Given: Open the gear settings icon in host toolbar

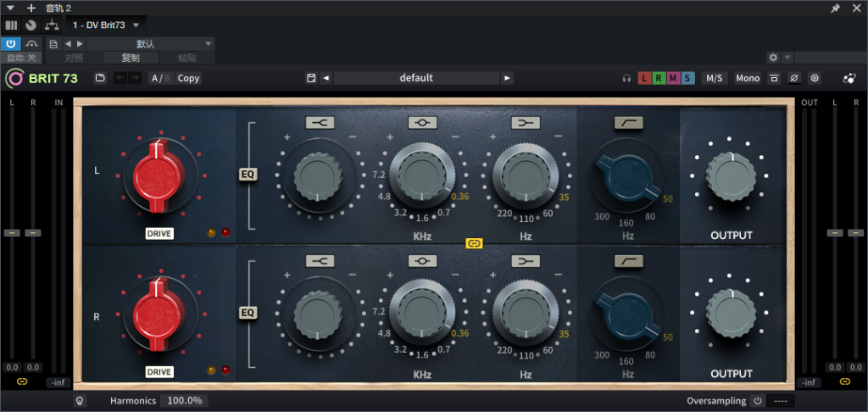Looking at the screenshot, I should pos(773,58).
